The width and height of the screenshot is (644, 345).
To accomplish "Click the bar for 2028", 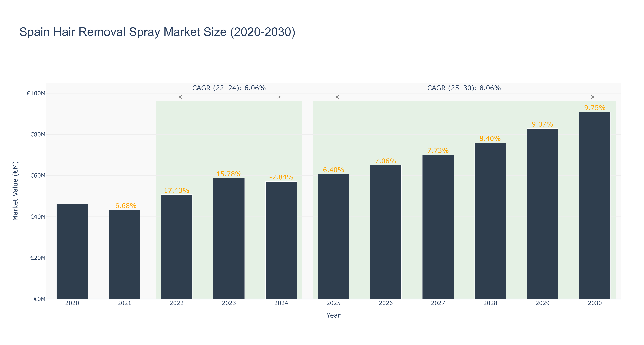I will coord(490,221).
